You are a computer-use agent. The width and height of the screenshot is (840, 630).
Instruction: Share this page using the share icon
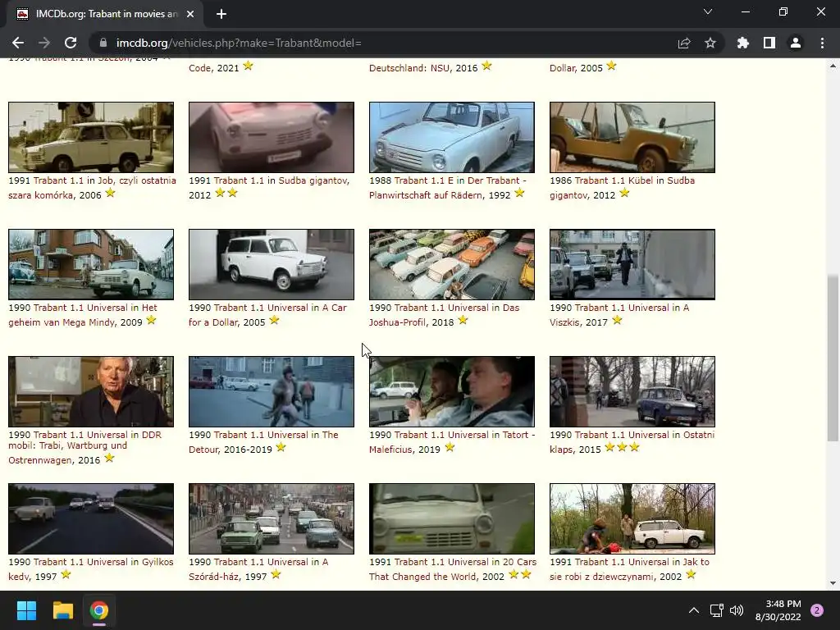[684, 43]
